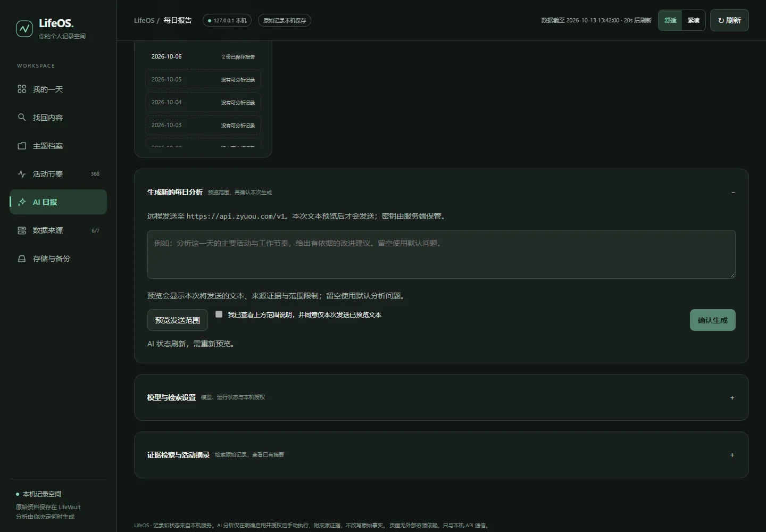Open 主题档案 folder icon
Viewport: 766px width, 532px height.
click(x=22, y=145)
